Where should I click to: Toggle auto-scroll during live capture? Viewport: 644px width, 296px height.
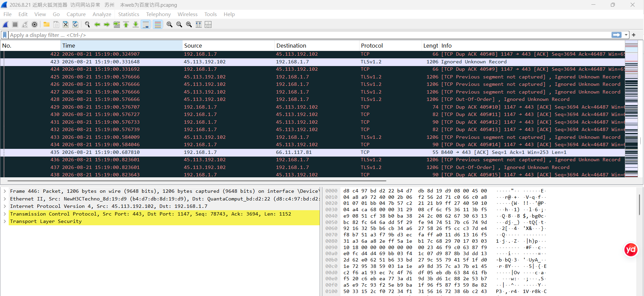pyautogui.click(x=146, y=24)
